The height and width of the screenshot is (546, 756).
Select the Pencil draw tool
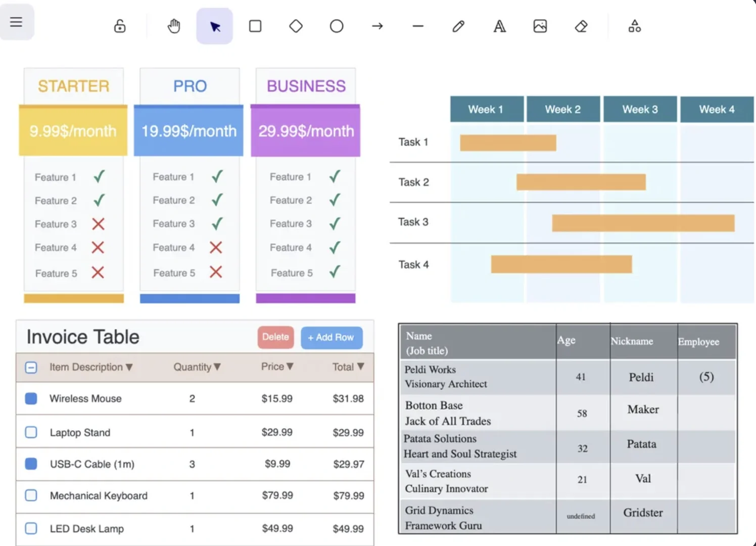pyautogui.click(x=458, y=26)
